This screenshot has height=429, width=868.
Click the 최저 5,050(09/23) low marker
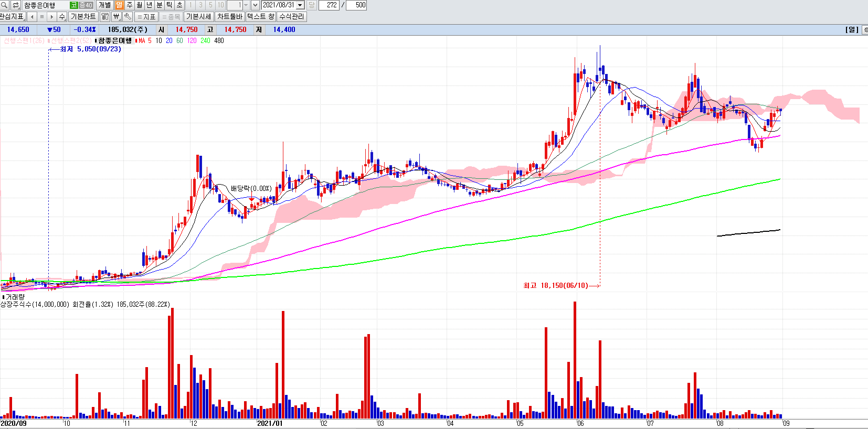[85, 49]
